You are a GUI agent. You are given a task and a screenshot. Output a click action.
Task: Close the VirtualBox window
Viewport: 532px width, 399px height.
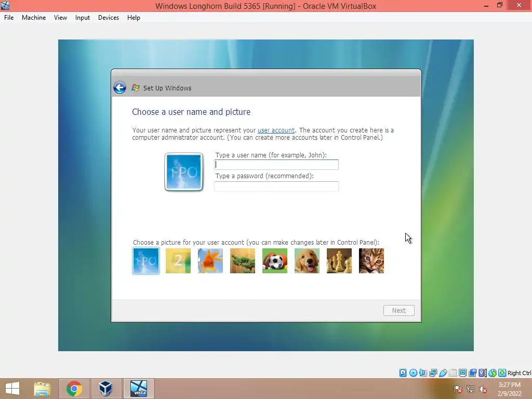coord(519,5)
